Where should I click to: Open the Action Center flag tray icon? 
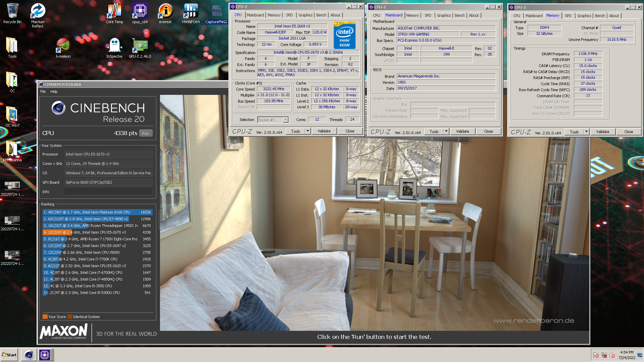click(x=596, y=355)
